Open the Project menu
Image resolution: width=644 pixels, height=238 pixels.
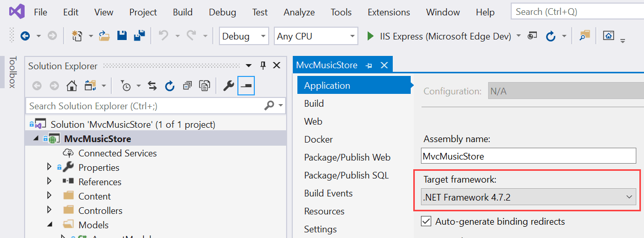(x=143, y=12)
